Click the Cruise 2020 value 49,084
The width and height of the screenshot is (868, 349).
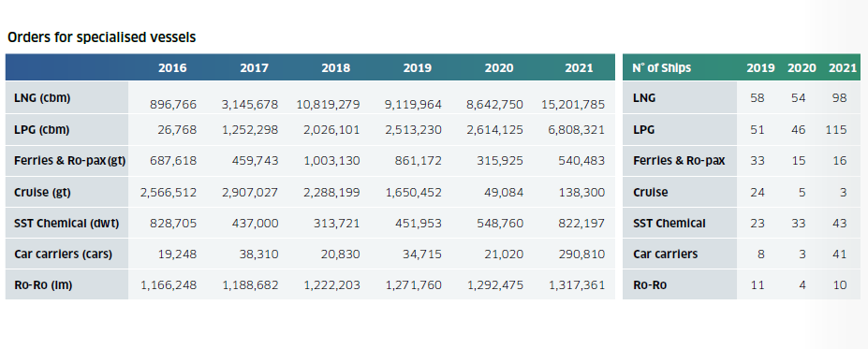pos(500,193)
